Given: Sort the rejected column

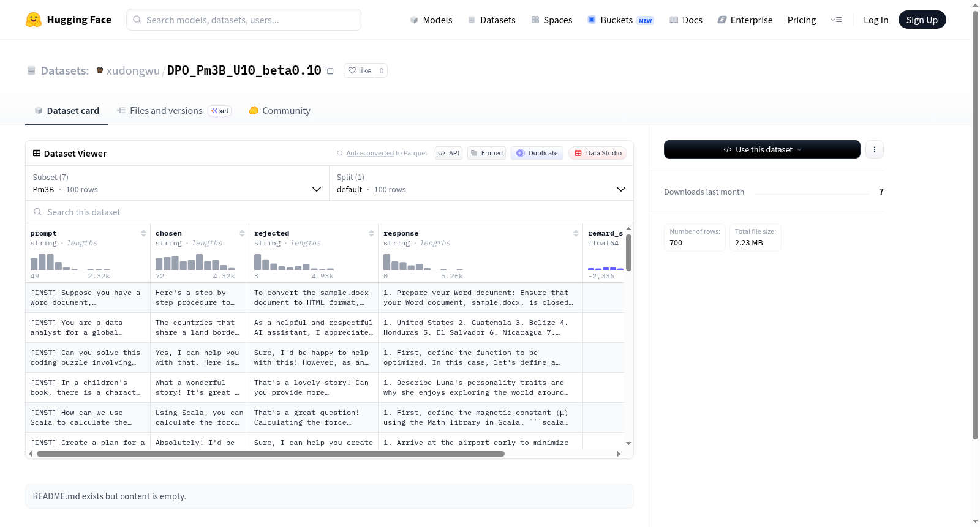Looking at the screenshot, I should point(371,233).
